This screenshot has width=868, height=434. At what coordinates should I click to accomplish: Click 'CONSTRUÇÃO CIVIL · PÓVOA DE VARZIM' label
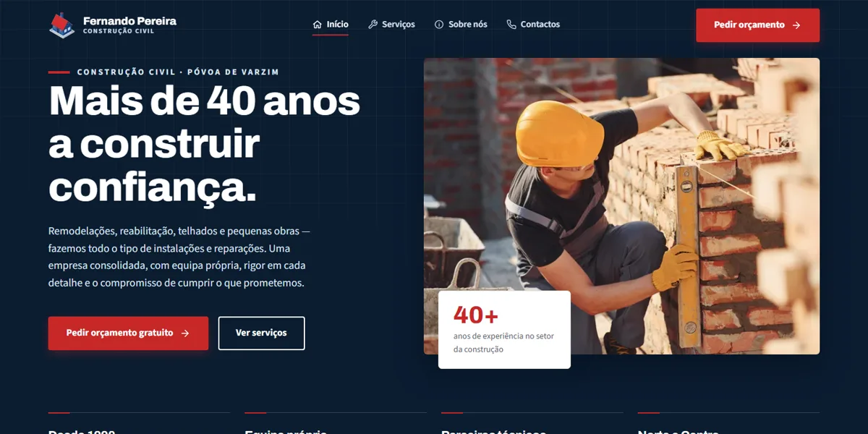[178, 72]
